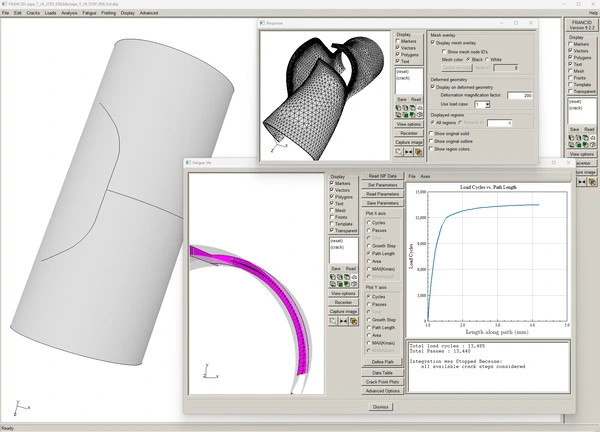Image resolution: width=600 pixels, height=432 pixels.
Task: Enable Show original solid checkbox
Action: 431,134
